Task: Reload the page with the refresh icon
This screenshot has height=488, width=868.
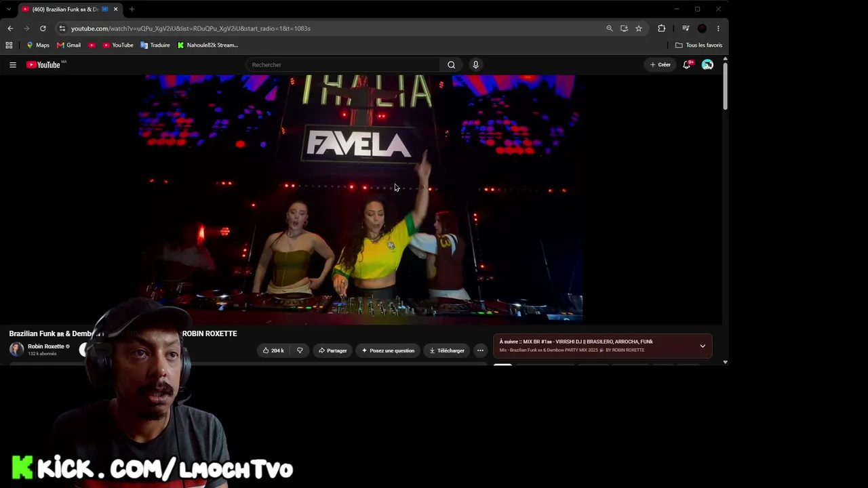Action: tap(43, 28)
